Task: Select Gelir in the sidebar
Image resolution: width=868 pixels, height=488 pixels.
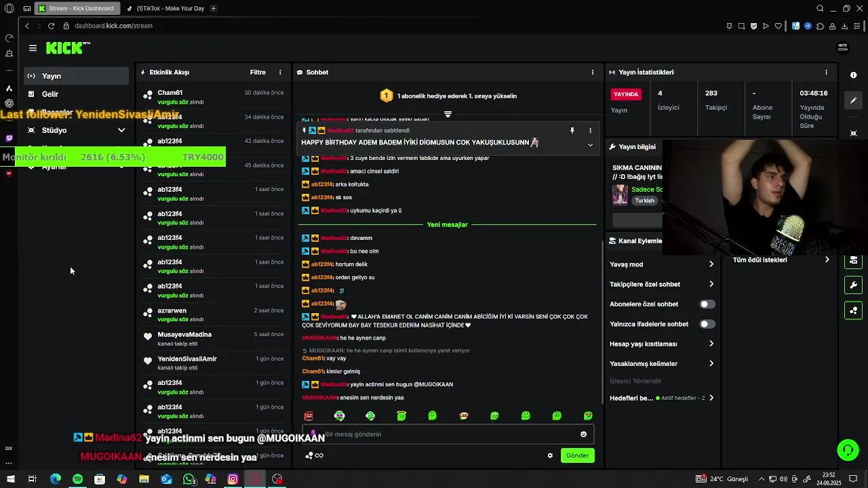Action: pos(77,94)
